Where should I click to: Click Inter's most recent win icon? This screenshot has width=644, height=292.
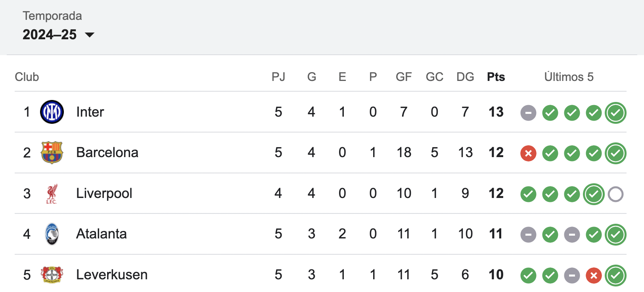(x=615, y=113)
